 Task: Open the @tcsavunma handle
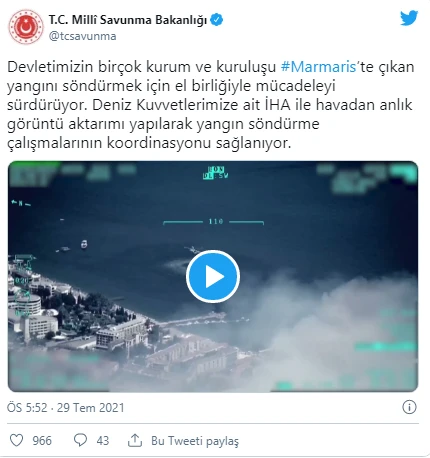[x=83, y=36]
